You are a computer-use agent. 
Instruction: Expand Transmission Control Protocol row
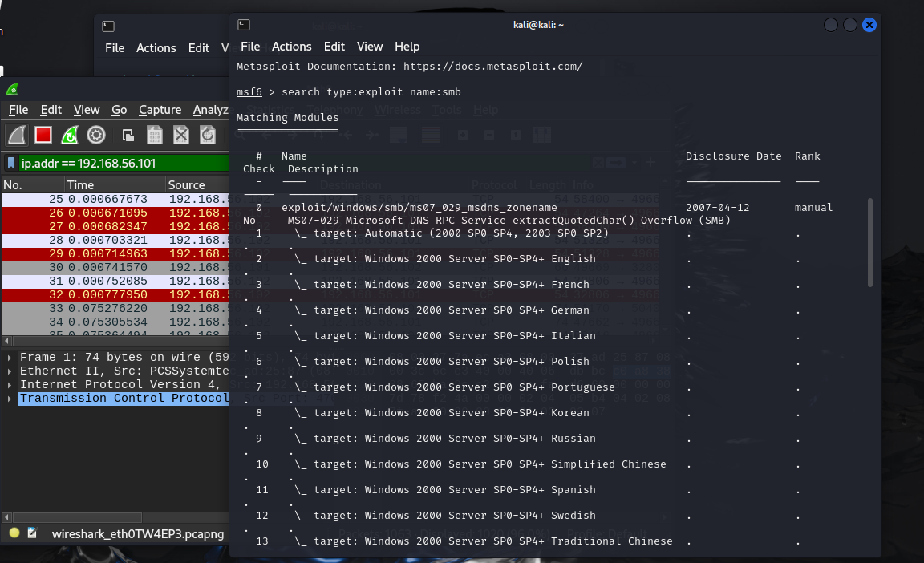point(10,399)
